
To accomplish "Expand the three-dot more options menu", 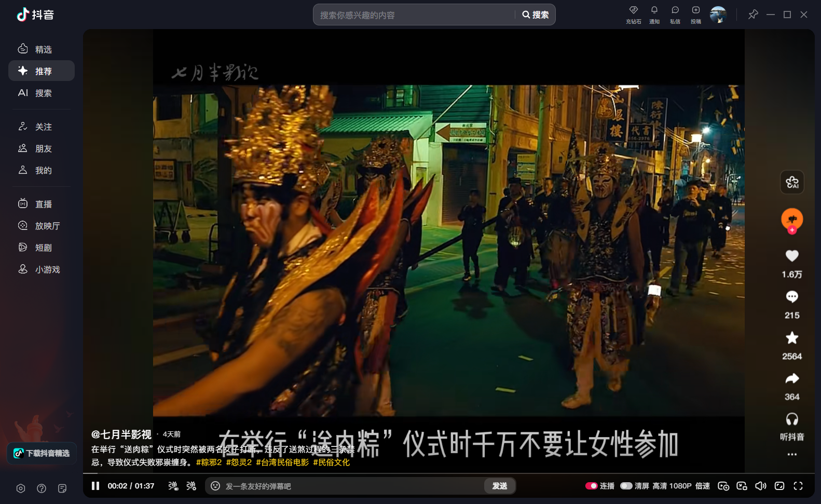I will point(791,454).
